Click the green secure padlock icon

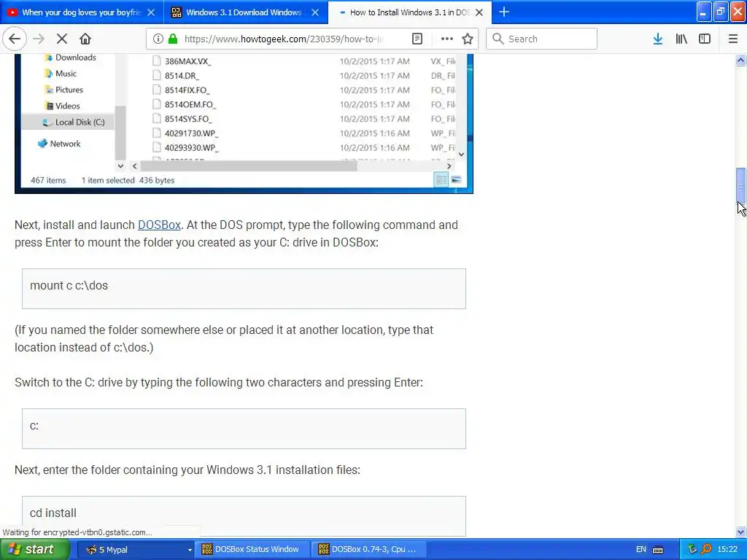[173, 39]
